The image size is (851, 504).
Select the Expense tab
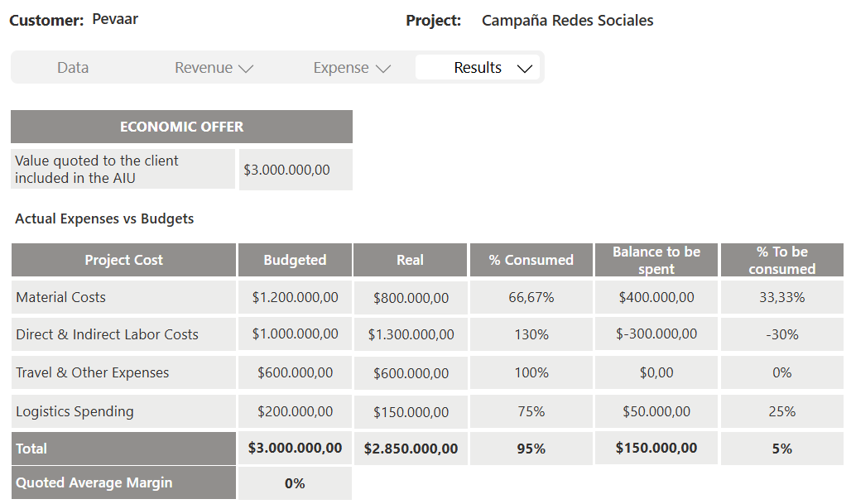click(341, 68)
